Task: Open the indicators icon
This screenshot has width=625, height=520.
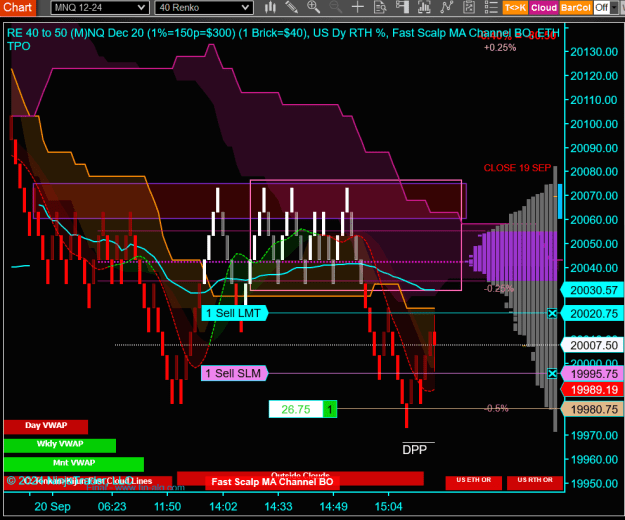Action: click(424, 7)
